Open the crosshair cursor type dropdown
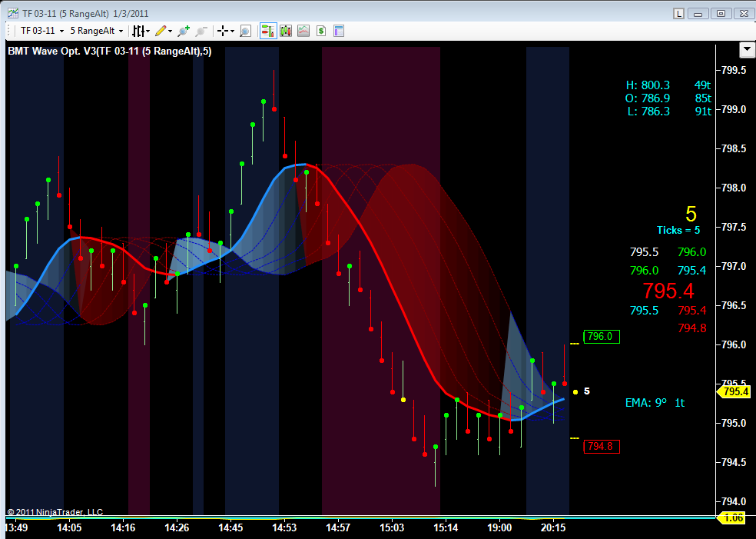The image size is (756, 539). 225,32
